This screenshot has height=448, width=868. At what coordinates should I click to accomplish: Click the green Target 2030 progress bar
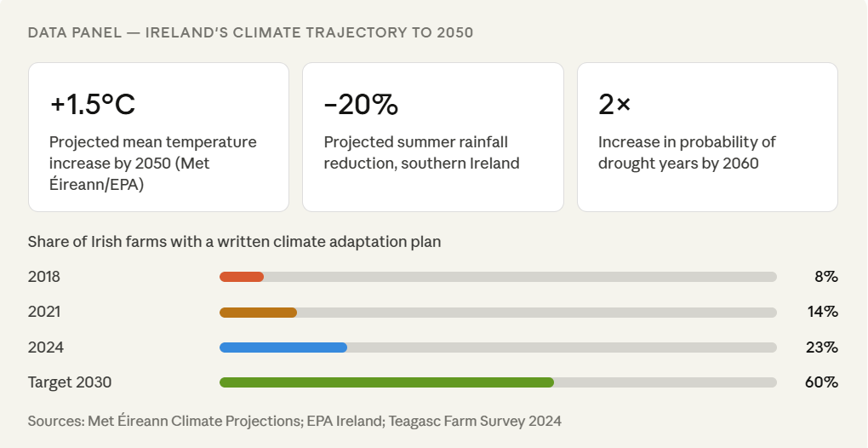[x=386, y=382]
